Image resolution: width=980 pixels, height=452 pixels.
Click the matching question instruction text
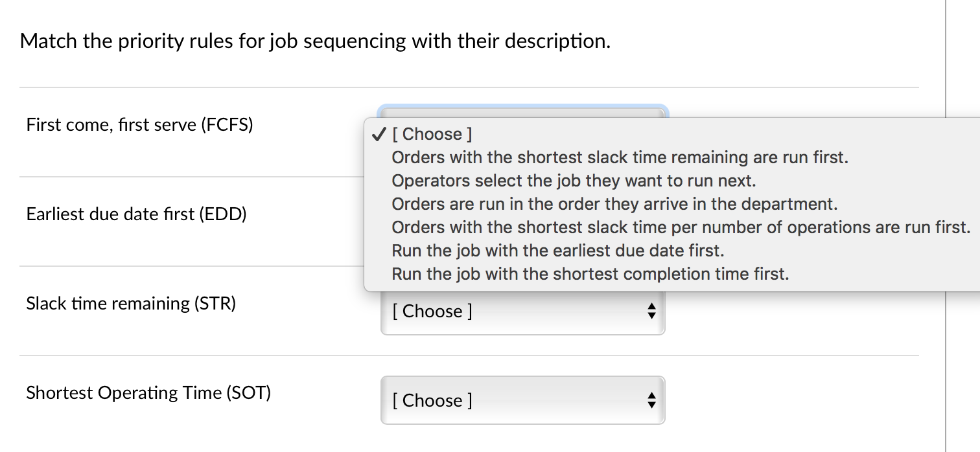tap(314, 40)
